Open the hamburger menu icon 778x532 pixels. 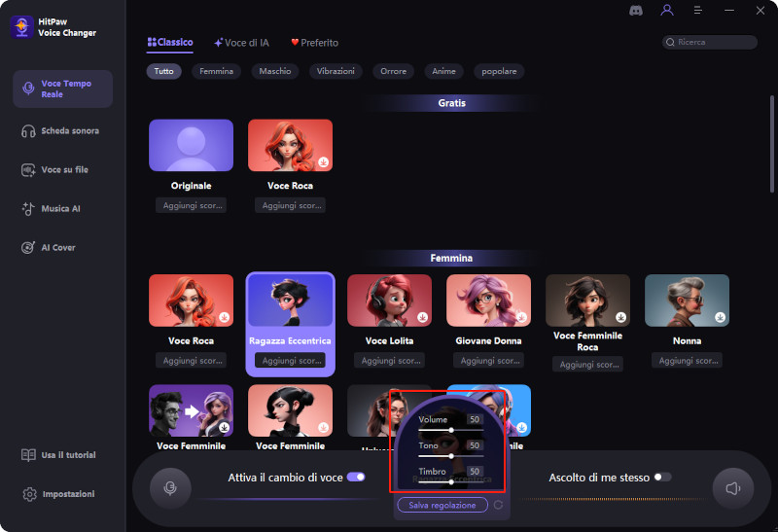(x=697, y=10)
